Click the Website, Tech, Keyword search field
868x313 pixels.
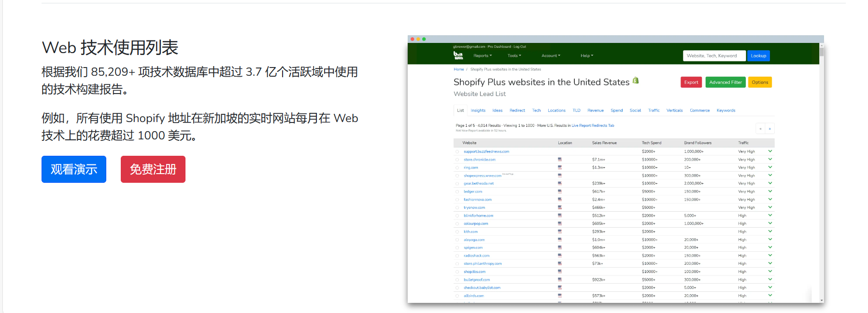714,56
